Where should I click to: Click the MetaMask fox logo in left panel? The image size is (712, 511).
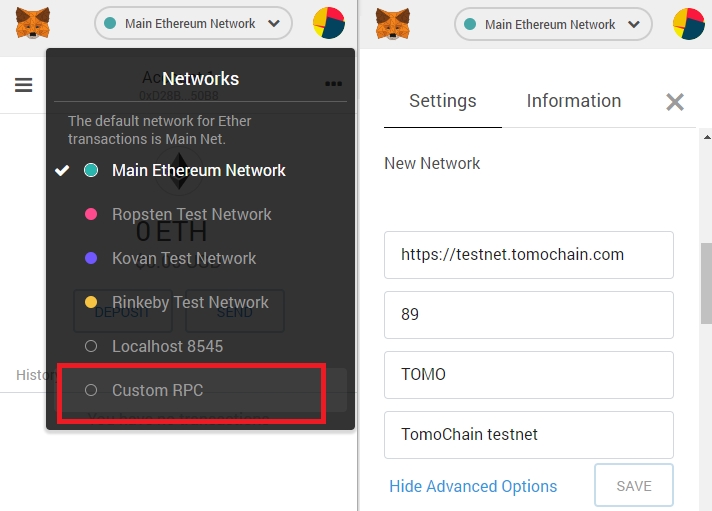[x=33, y=23]
